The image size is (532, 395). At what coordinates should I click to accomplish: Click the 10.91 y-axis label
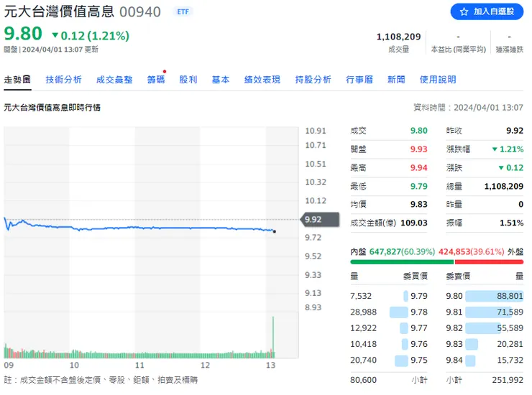pyautogui.click(x=316, y=131)
